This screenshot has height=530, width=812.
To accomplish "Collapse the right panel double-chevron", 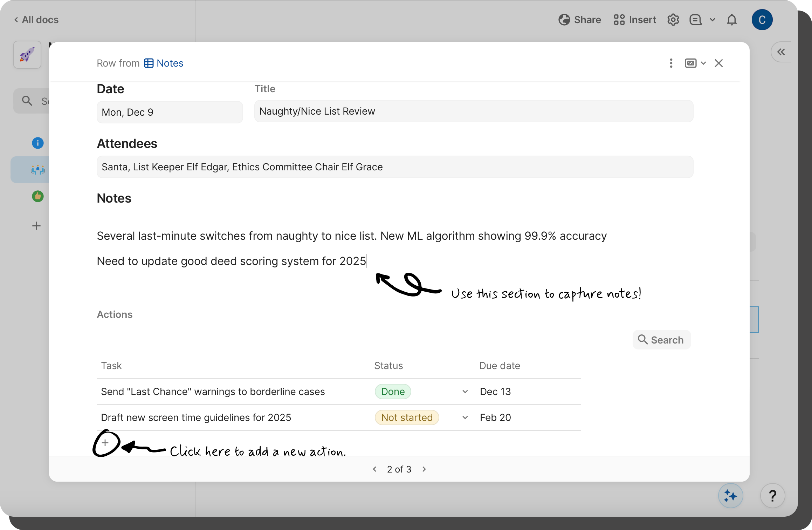I will pos(781,52).
